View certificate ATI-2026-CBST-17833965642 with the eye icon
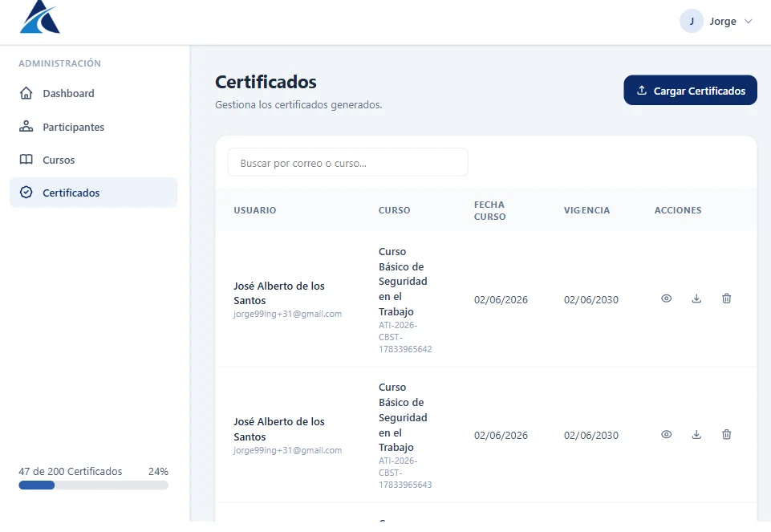This screenshot has width=771, height=532. (666, 298)
